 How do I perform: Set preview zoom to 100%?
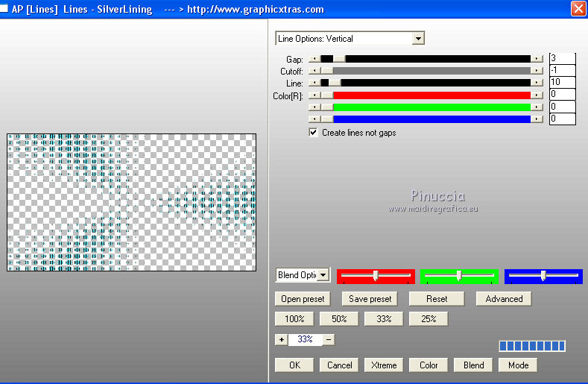294,318
